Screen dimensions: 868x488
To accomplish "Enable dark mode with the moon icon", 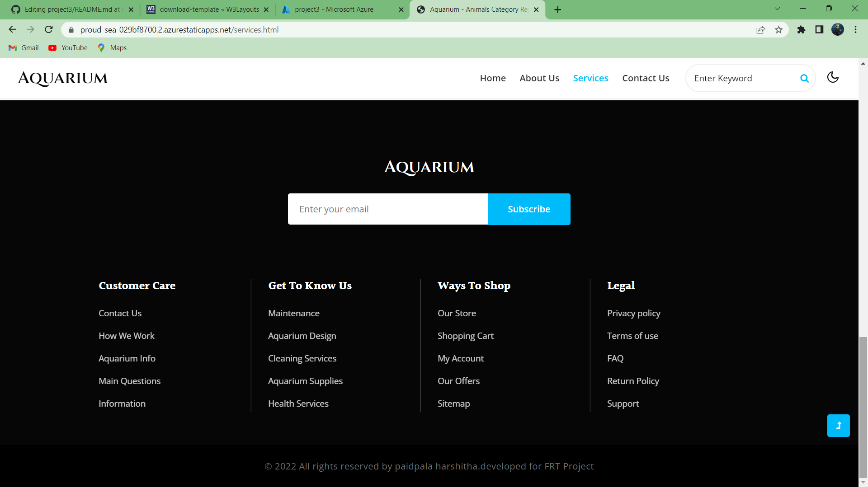I will tap(833, 77).
